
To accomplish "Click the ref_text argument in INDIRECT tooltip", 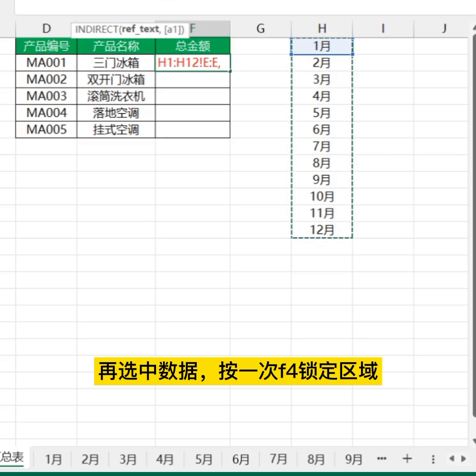I will [140, 29].
